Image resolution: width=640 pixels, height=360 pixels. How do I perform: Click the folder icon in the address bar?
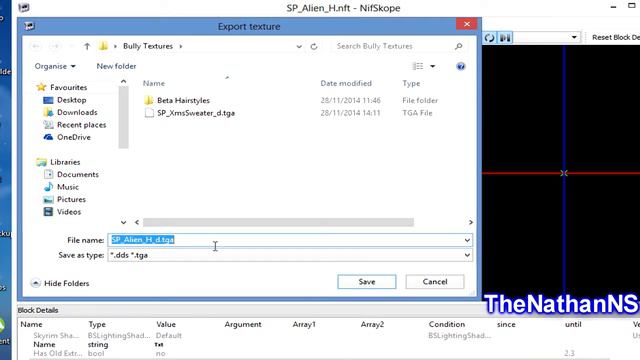coord(103,46)
